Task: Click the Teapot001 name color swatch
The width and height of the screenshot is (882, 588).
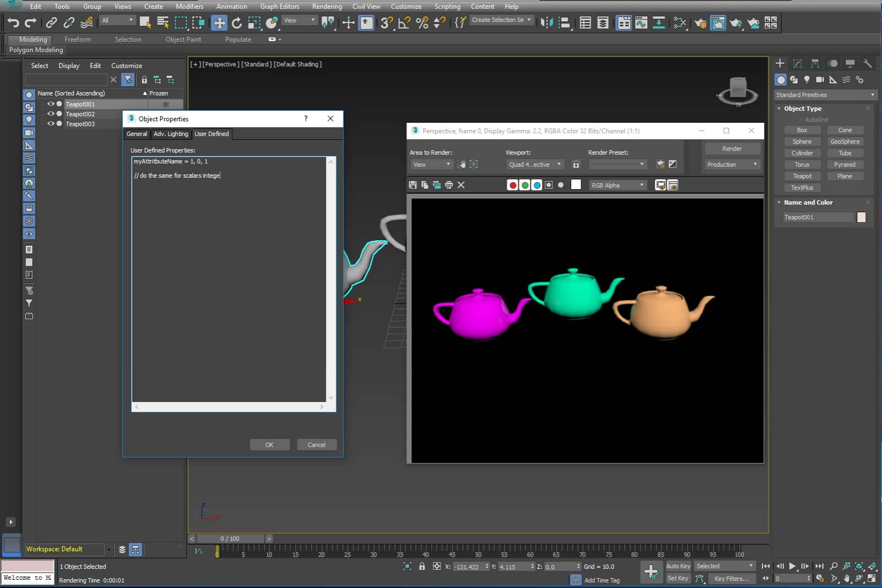Action: [x=861, y=217]
